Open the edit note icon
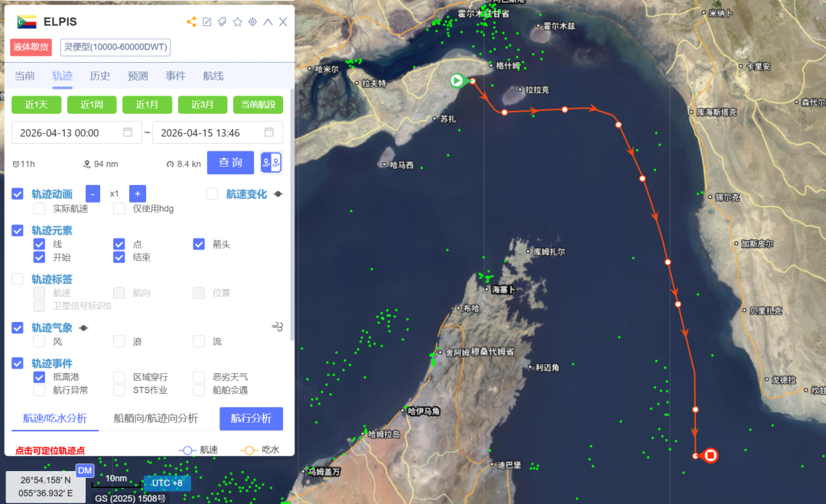826x504 pixels. [x=207, y=21]
